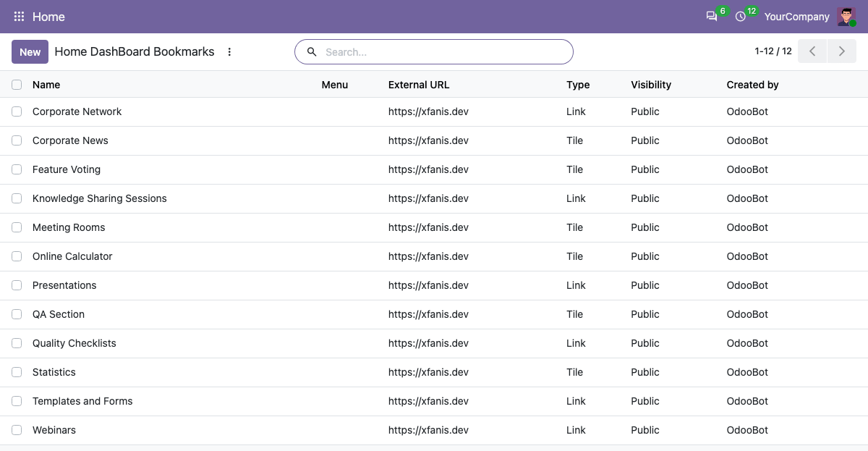The width and height of the screenshot is (868, 451).
Task: Sort by the Name column header
Action: pos(46,85)
